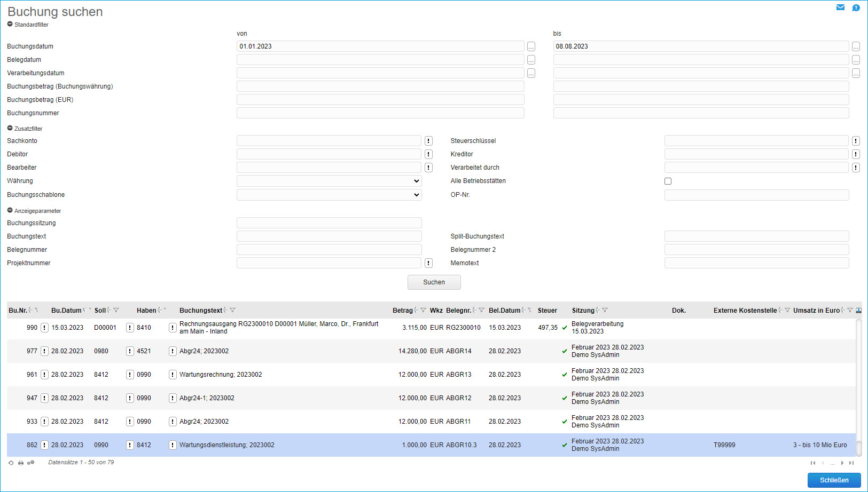868x492 pixels.
Task: Go to last page of results
Action: [x=851, y=463]
